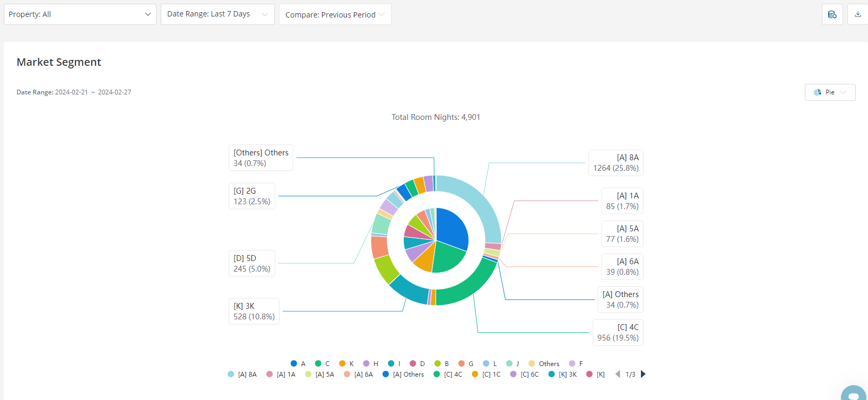Hide segment K in the top legend row

[346, 363]
